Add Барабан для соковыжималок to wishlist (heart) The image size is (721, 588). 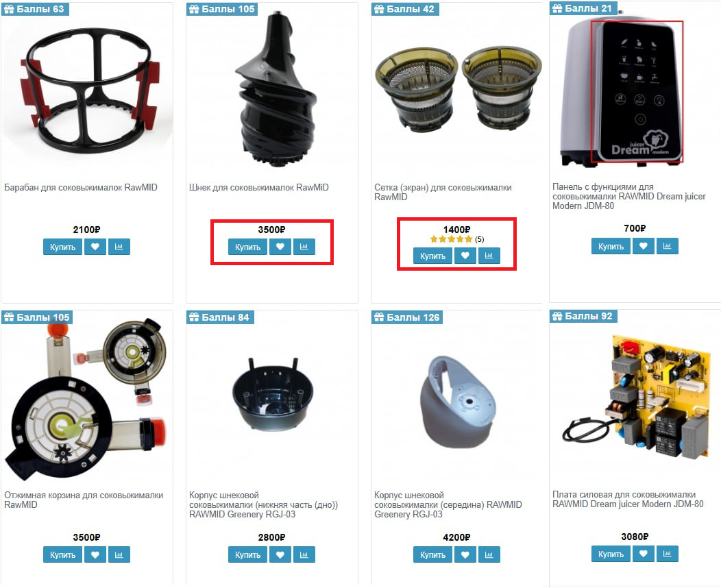pos(95,247)
